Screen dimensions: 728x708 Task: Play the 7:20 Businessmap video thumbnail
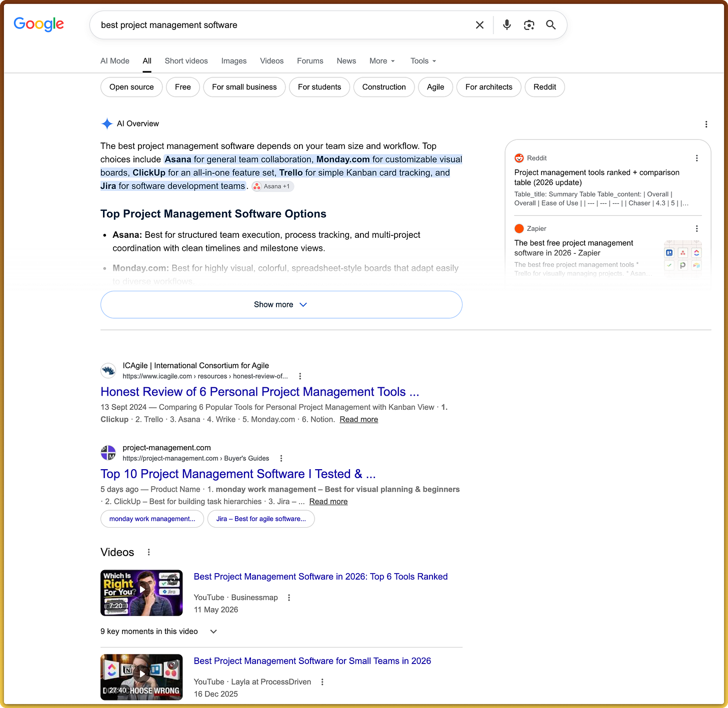click(141, 593)
